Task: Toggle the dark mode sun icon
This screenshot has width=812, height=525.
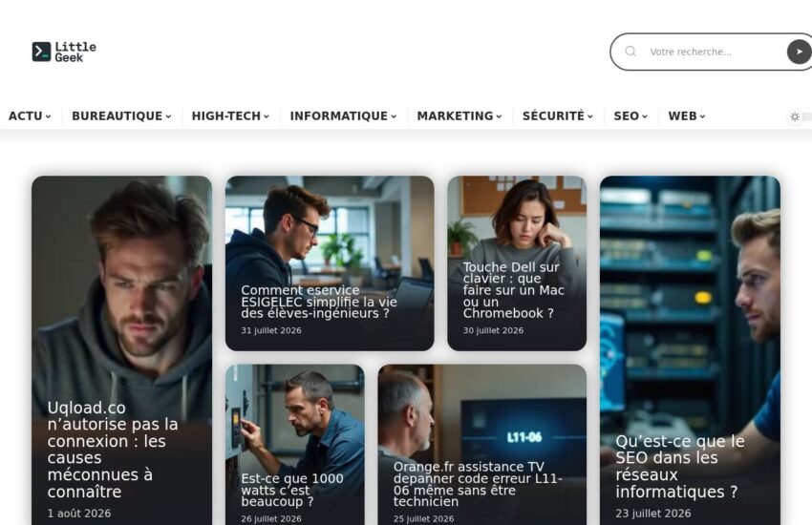Action: (x=795, y=116)
